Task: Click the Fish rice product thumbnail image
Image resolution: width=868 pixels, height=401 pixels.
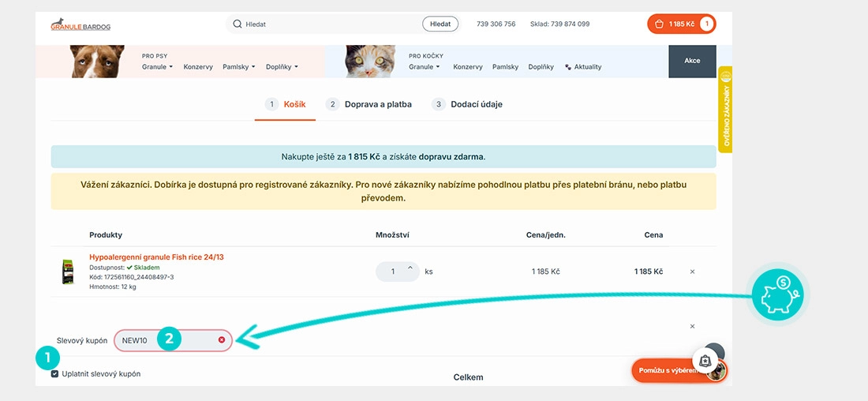Action: click(x=68, y=272)
